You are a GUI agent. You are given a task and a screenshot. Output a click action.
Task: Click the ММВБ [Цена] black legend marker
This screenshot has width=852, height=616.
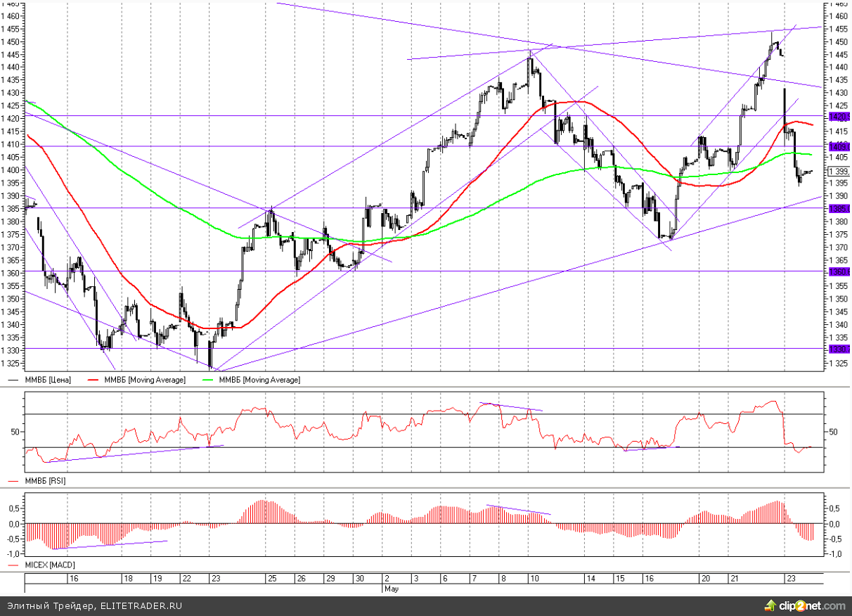(13, 380)
